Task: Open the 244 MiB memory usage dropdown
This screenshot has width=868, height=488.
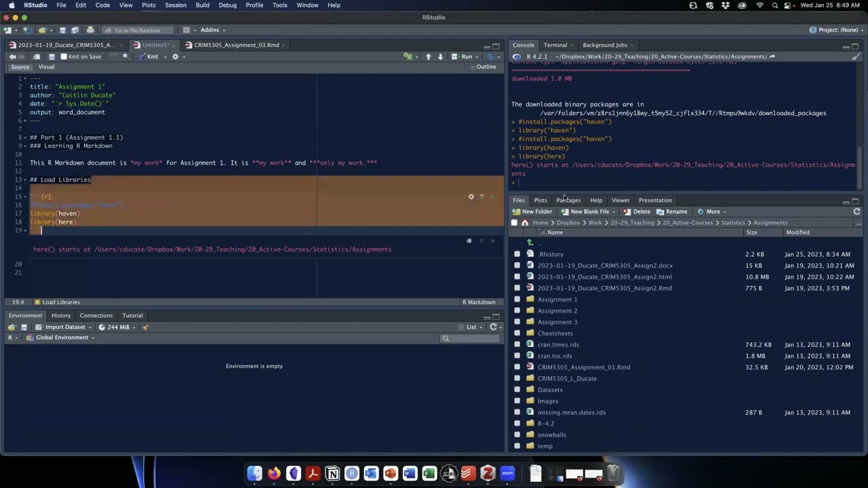Action: (x=118, y=327)
